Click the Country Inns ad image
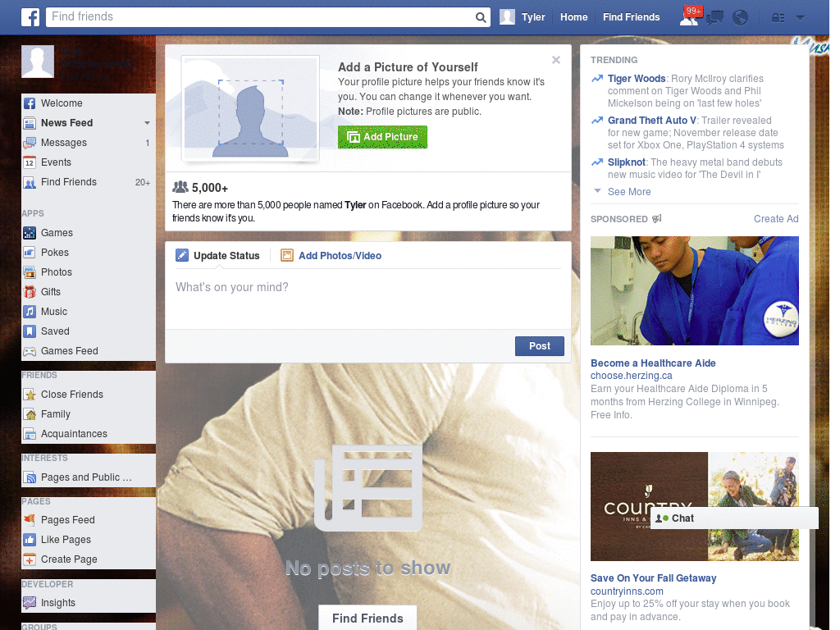 coord(694,506)
